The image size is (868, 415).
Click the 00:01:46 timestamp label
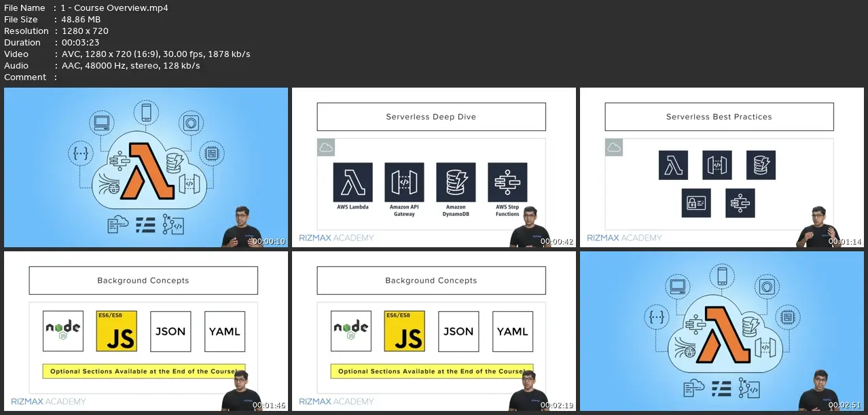coord(270,405)
